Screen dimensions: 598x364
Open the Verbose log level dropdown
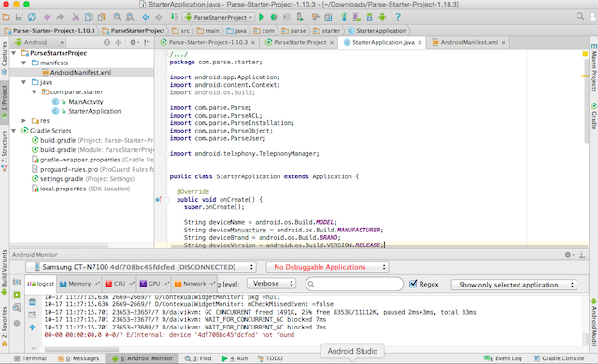click(272, 284)
